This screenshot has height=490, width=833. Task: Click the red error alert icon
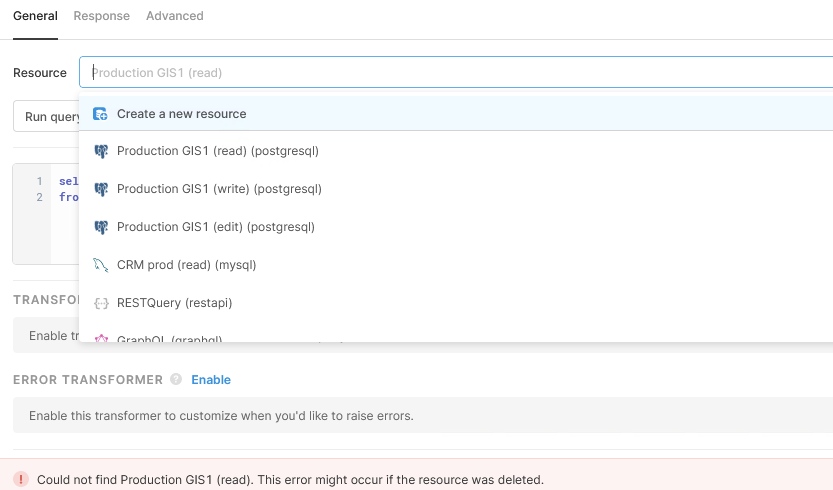pos(20,479)
